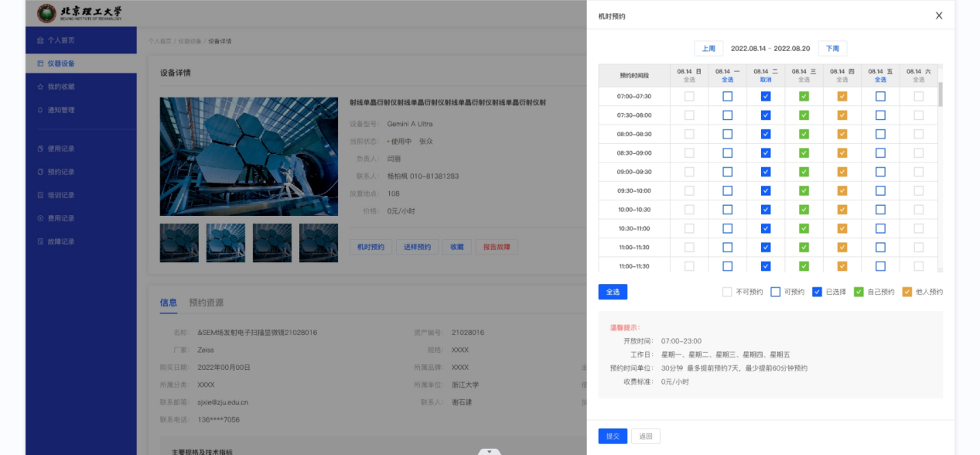Switch to the 预约资源 tab
This screenshot has width=980, height=455.
(206, 303)
